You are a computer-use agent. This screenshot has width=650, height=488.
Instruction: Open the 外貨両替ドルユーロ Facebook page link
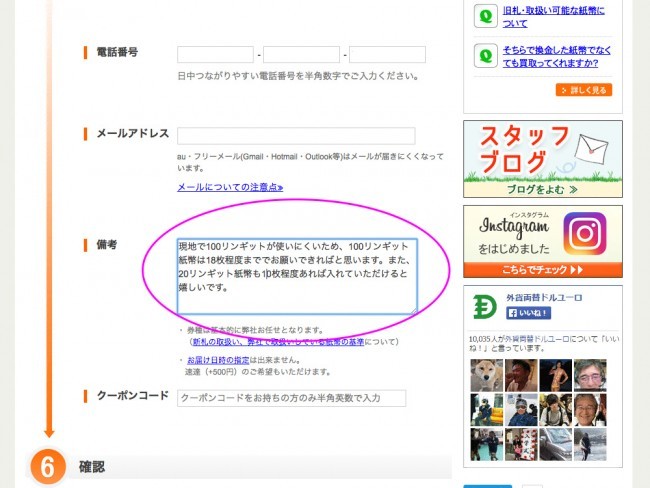pos(544,298)
